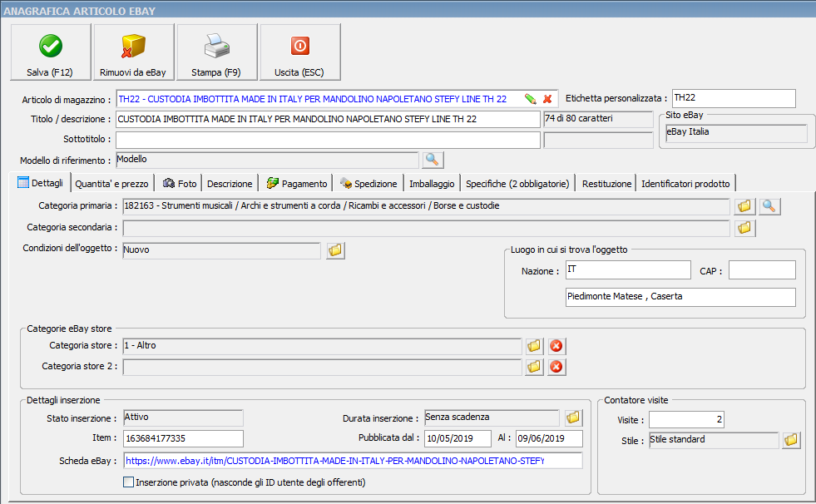This screenshot has width=816, height=504.
Task: Click the empty Categoria store 2 field
Action: (322, 367)
